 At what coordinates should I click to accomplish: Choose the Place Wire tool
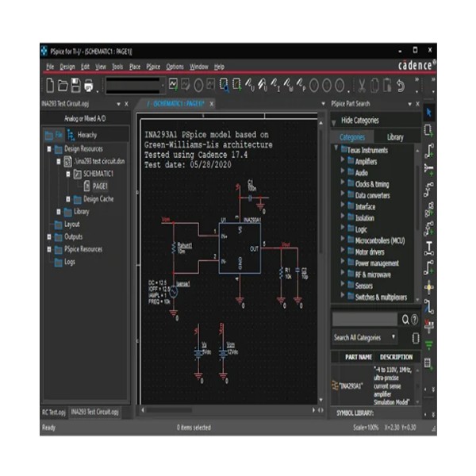tap(428, 151)
